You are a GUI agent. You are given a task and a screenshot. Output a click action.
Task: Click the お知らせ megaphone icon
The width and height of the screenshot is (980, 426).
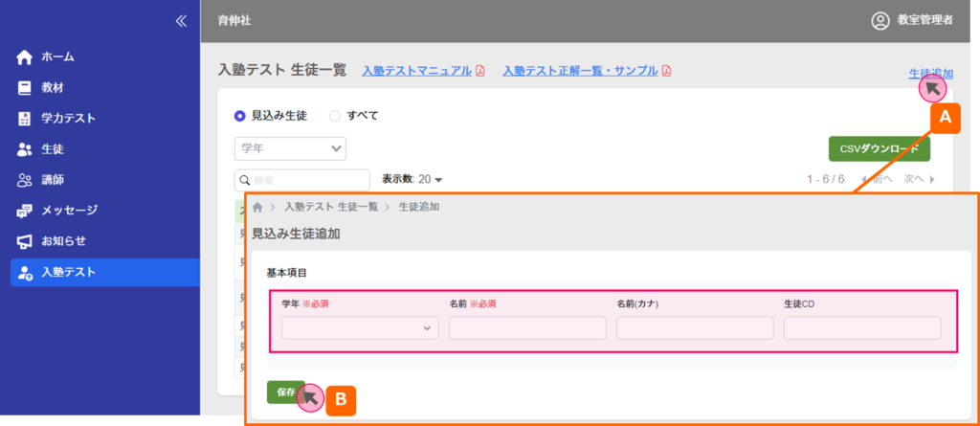(25, 241)
